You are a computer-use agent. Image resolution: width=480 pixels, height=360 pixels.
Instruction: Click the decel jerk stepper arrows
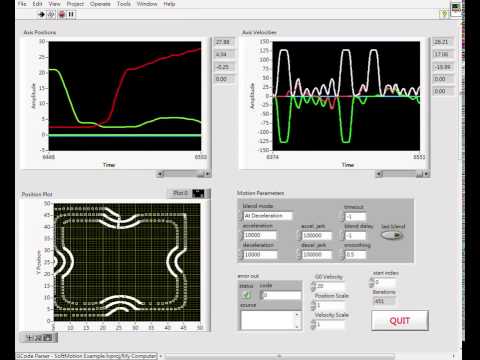[x=299, y=255]
